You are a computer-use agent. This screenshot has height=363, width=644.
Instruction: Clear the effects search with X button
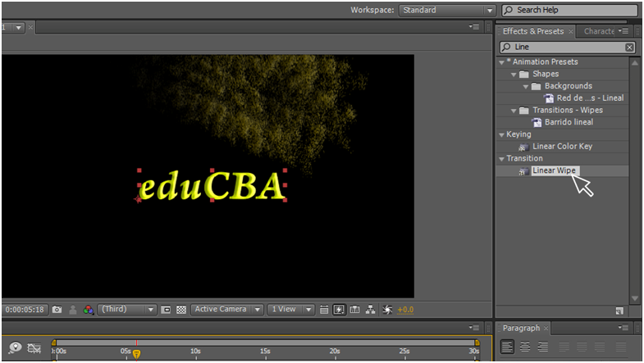629,48
